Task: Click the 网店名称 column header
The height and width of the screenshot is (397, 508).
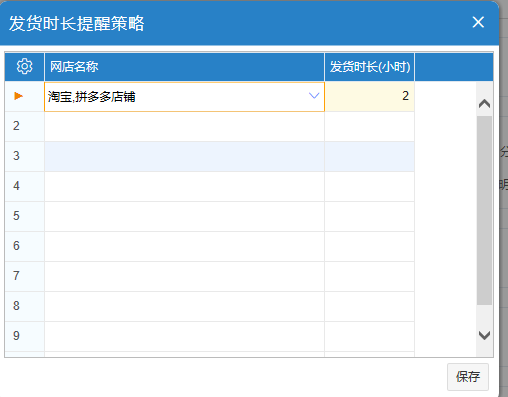Action: click(184, 67)
